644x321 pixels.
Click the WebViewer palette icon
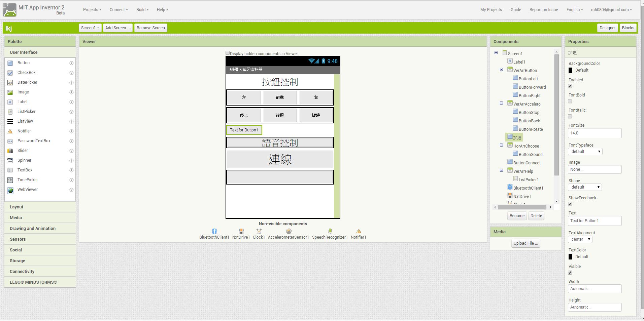(10, 190)
